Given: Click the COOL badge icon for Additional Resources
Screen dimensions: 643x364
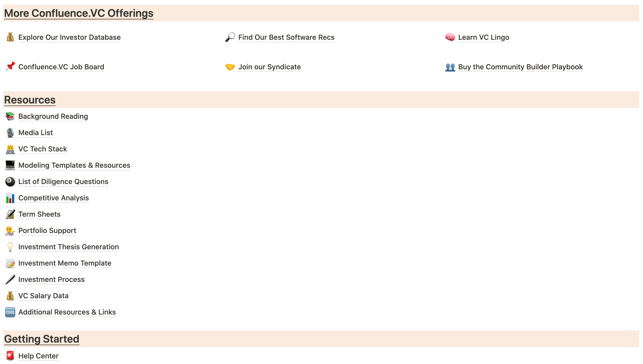Looking at the screenshot, I should pyautogui.click(x=10, y=312).
